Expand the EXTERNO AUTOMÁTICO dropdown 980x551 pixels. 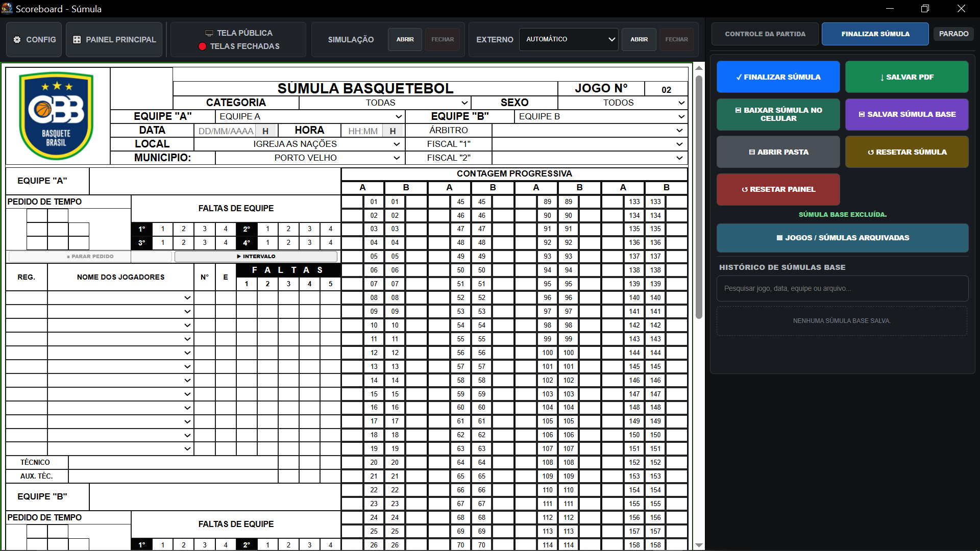tap(569, 39)
